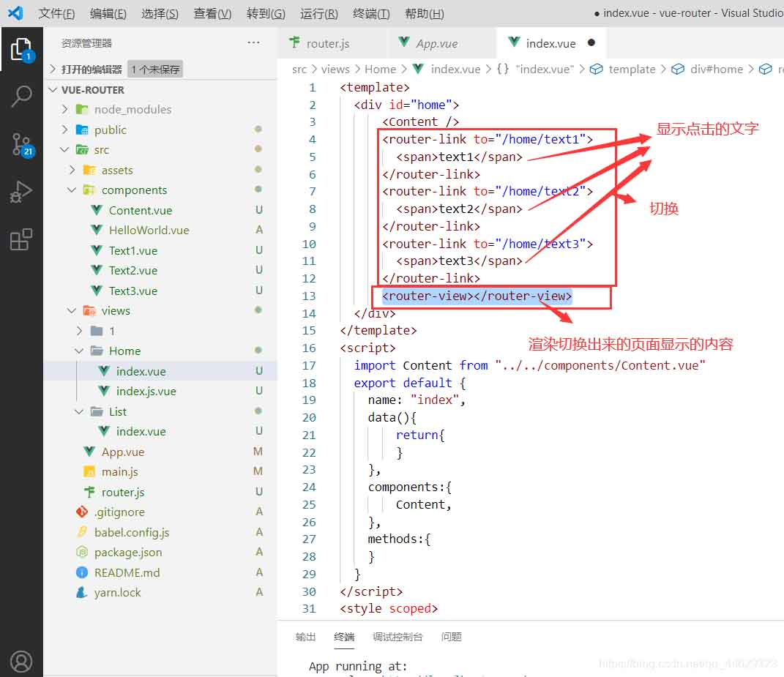
Task: Click the router.js file icon in tree
Action: (x=89, y=492)
